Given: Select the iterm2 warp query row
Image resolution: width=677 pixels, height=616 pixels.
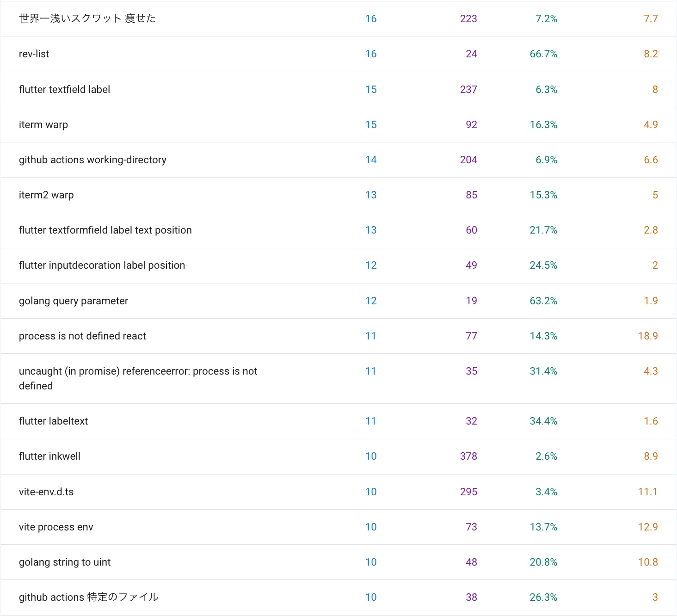Looking at the screenshot, I should point(46,195).
